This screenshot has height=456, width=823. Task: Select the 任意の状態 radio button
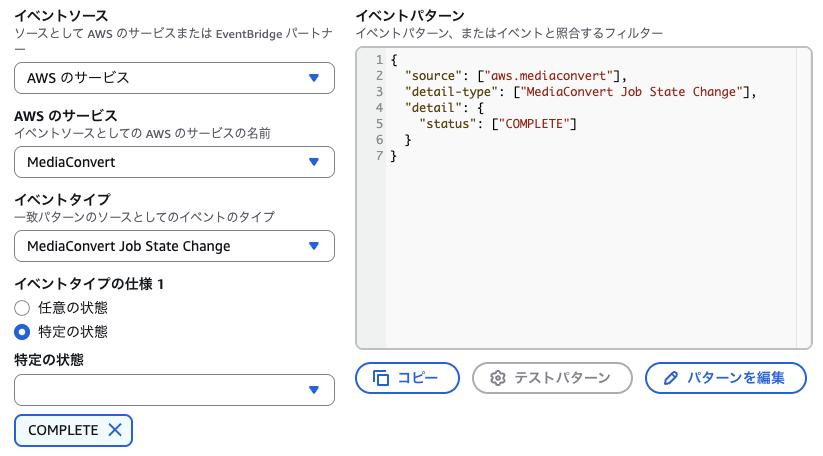(x=22, y=308)
